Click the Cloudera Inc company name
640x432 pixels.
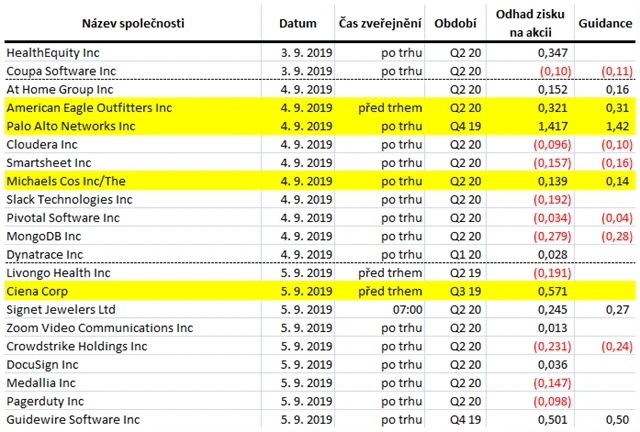42,145
